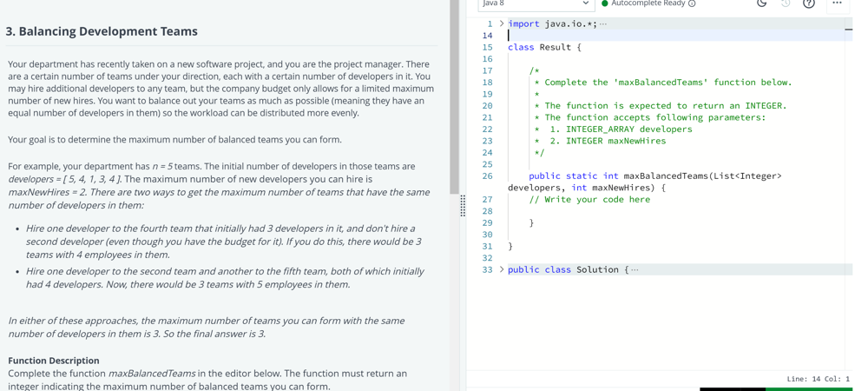Click the Autocomplete info icon
This screenshot has width=868, height=391.
[692, 4]
